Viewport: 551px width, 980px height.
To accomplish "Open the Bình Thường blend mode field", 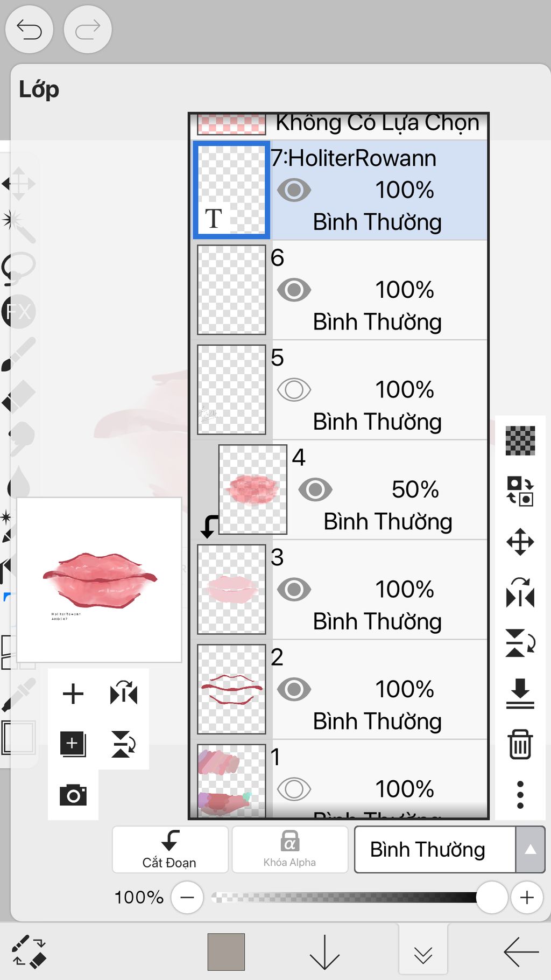I will 435,850.
